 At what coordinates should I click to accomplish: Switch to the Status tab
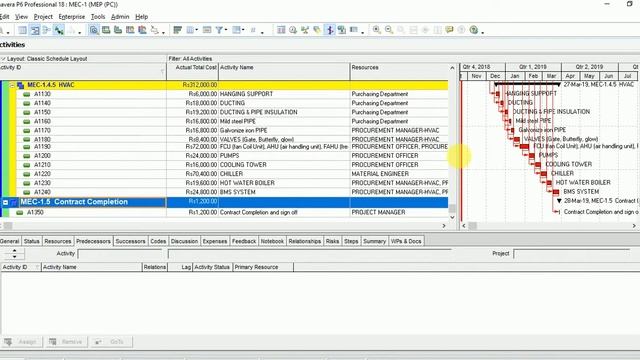[x=31, y=241]
